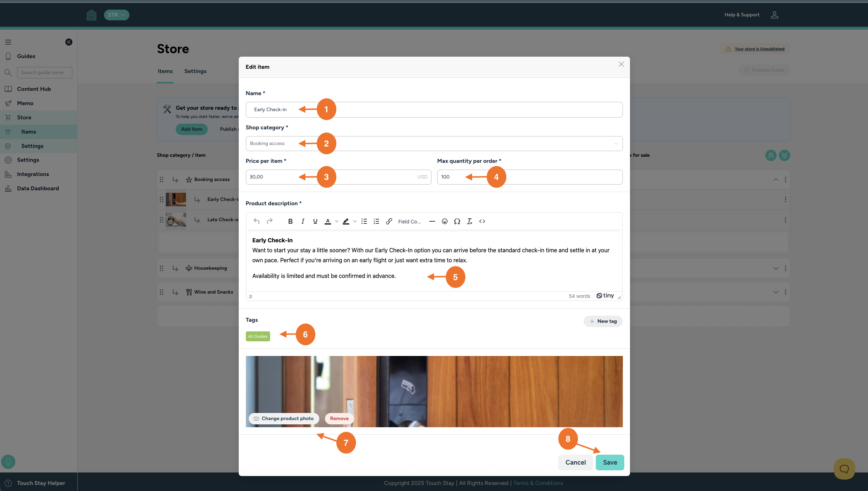Open the text color dropdown arrow
Screen dimensions: 868x491
coord(336,221)
